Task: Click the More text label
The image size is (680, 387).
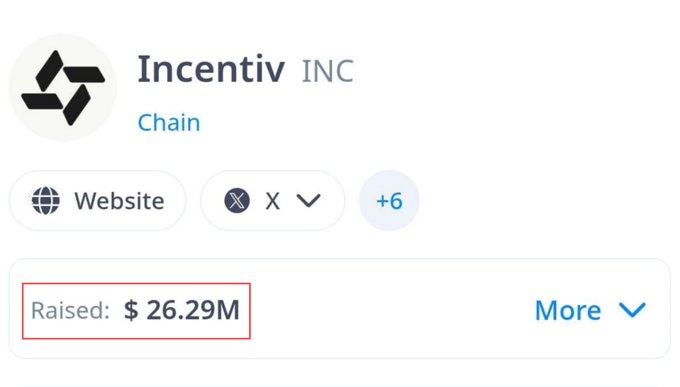Action: point(568,311)
